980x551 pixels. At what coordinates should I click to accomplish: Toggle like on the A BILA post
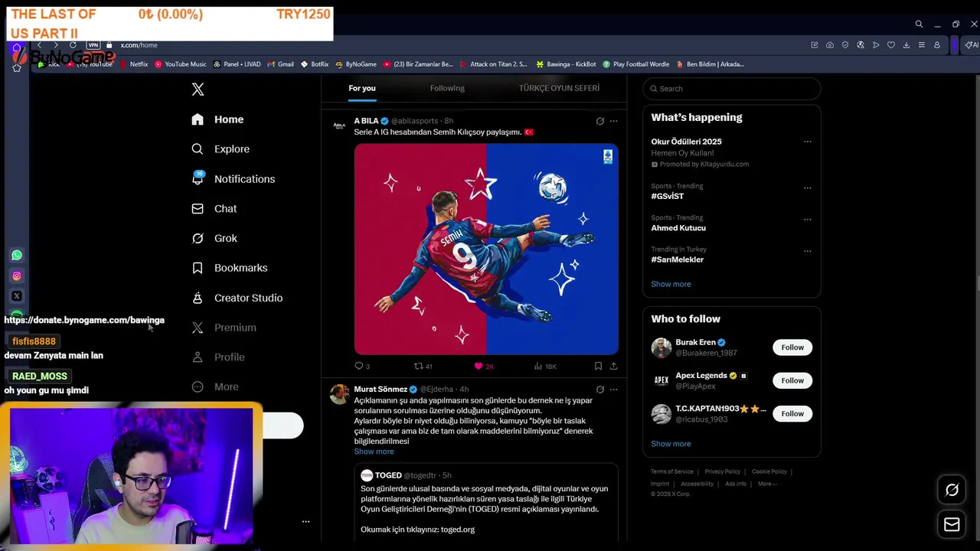[484, 366]
